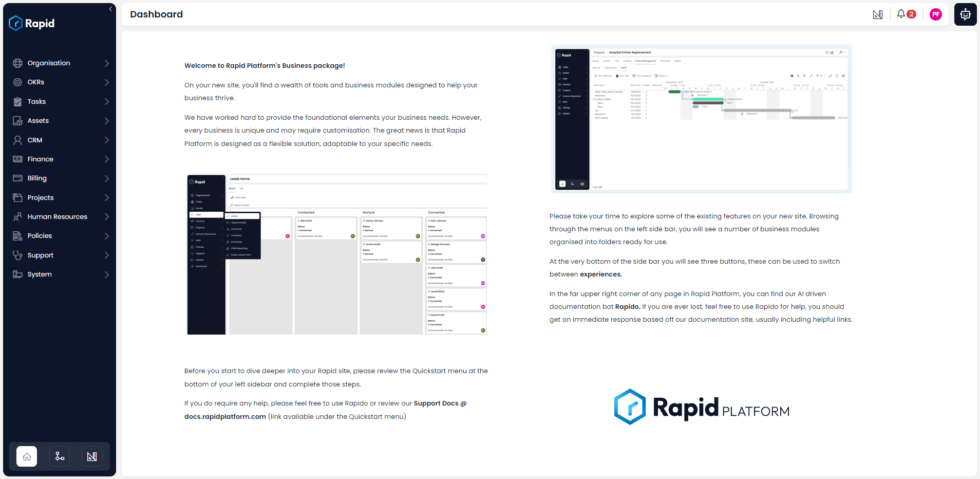Open the PF profile avatar menu
Viewport: 980px width, 479px height.
(x=935, y=14)
